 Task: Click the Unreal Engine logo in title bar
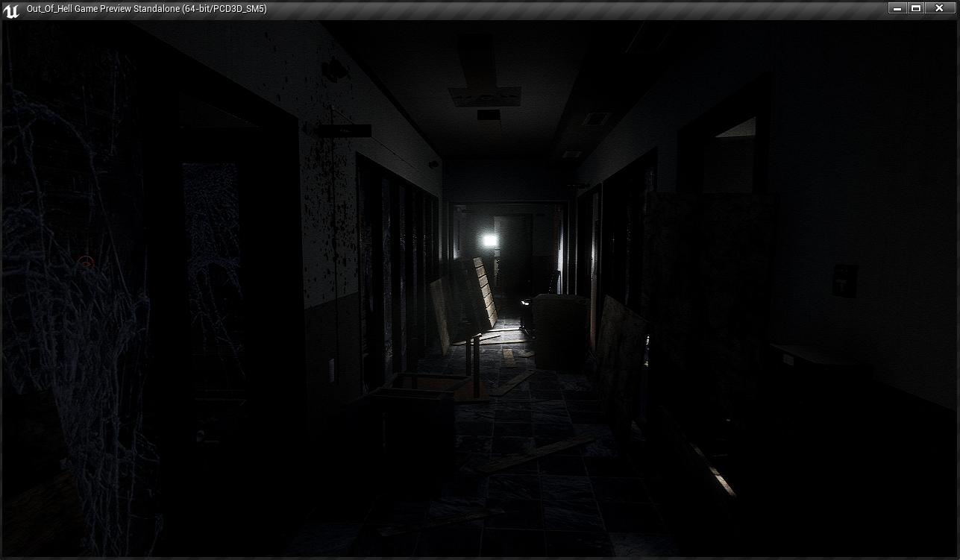[10, 10]
